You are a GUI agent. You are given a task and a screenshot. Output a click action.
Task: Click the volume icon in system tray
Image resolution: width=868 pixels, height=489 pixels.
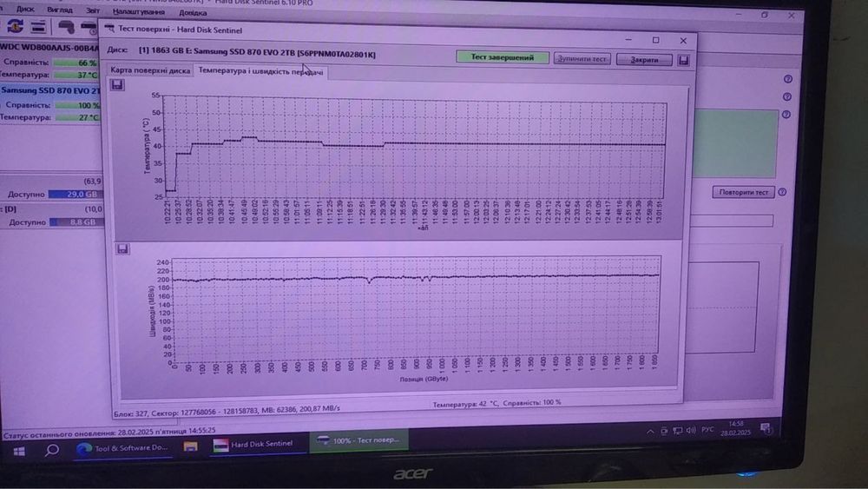tap(691, 430)
